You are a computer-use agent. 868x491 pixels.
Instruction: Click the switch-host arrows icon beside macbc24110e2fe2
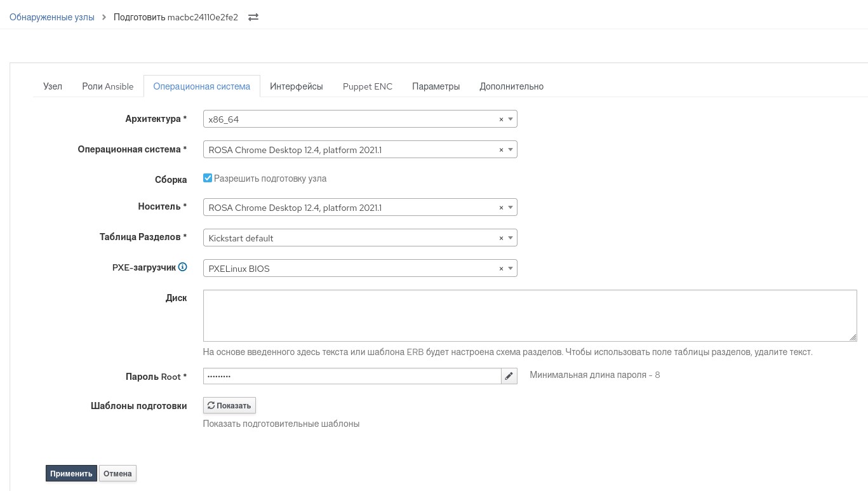tap(253, 17)
